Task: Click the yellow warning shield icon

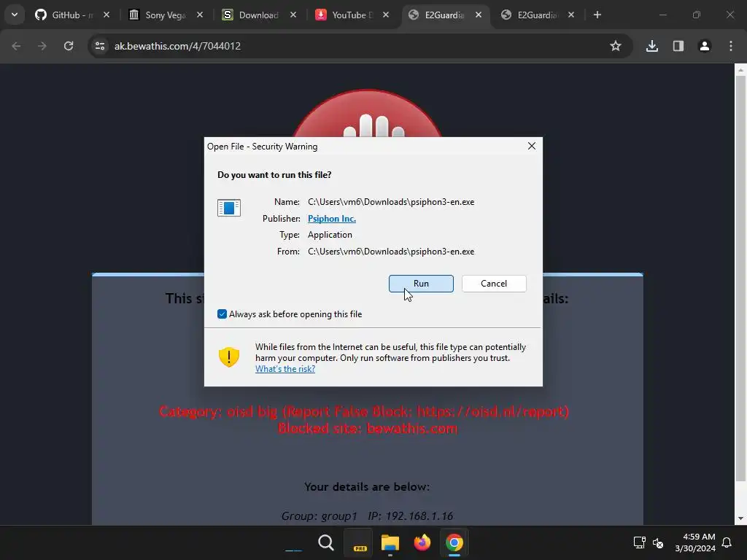Action: (228, 357)
